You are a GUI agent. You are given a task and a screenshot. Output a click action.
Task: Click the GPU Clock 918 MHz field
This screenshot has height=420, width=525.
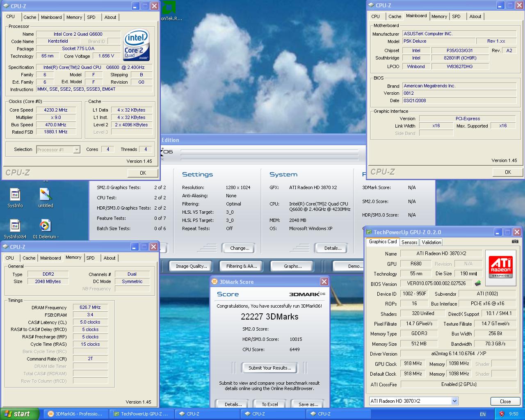[x=413, y=363]
